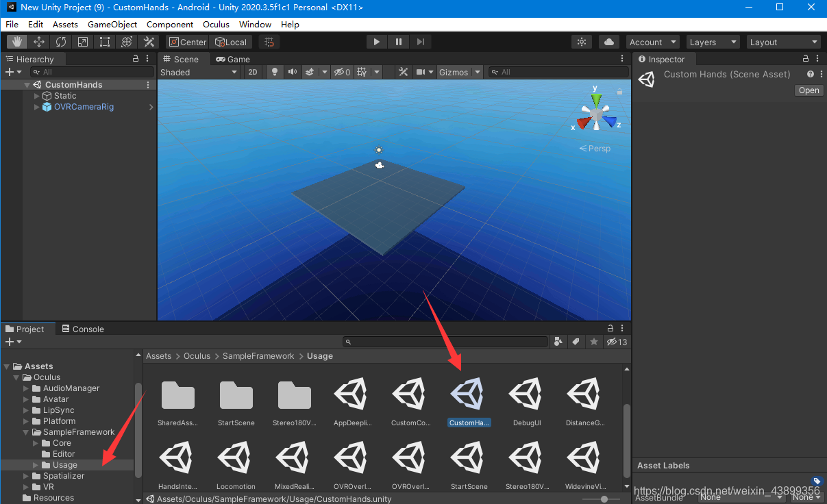Select the DebugUI scene asset
Screen dimensions: 827x504
(x=527, y=403)
